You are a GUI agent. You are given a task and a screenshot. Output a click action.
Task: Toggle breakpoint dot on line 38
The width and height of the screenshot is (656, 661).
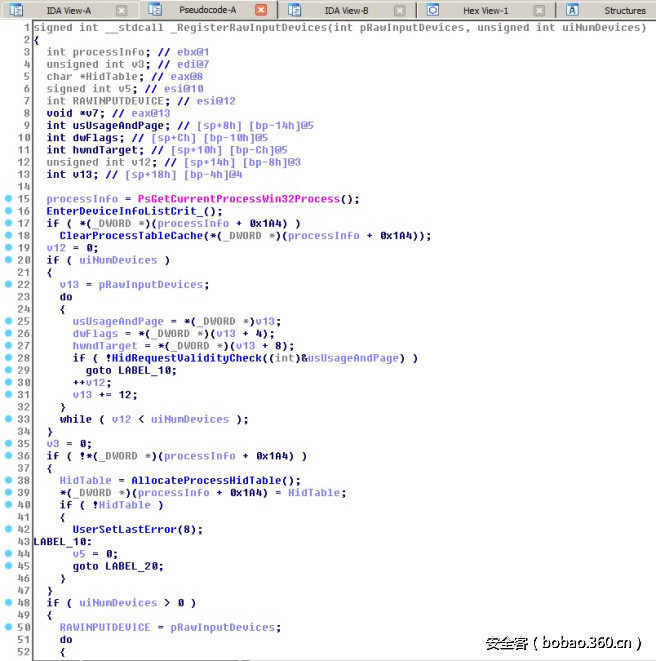[8, 480]
